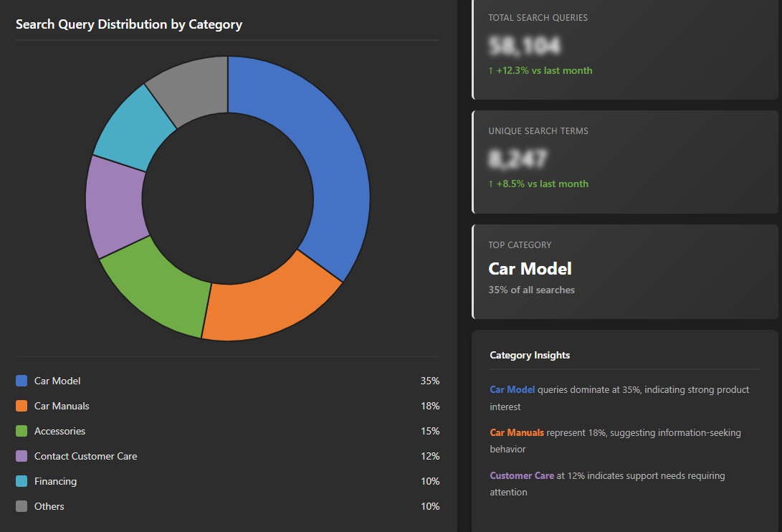Image resolution: width=782 pixels, height=532 pixels.
Task: Select the purple Contact Customer Care segment
Action: pyautogui.click(x=115, y=207)
